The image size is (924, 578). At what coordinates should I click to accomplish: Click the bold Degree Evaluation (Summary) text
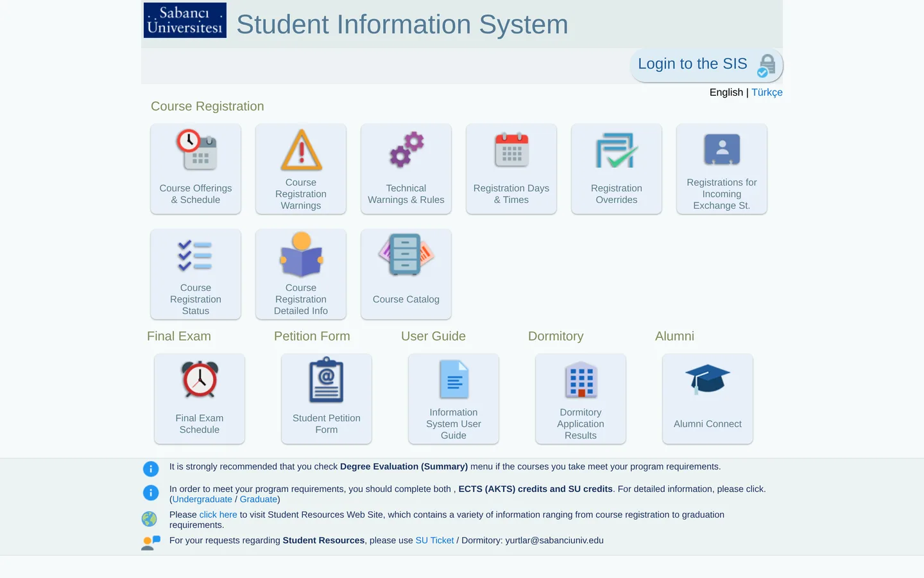pos(404,466)
